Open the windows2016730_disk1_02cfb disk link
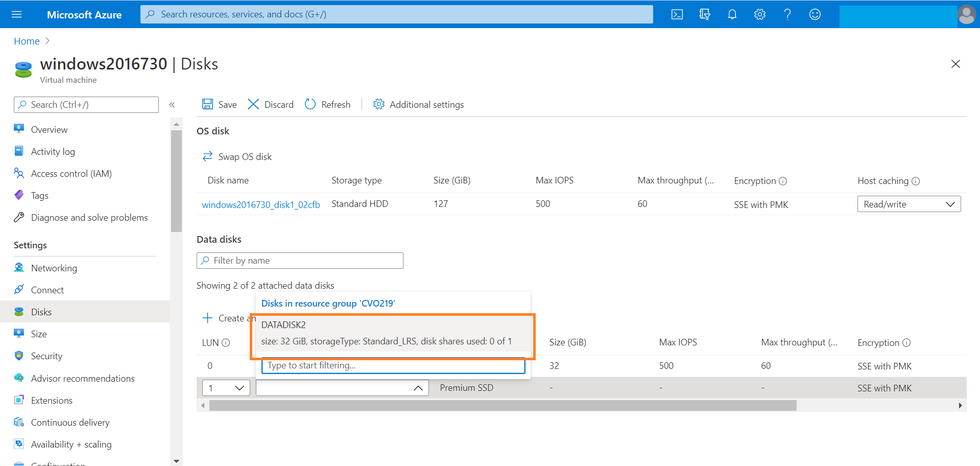 261,205
